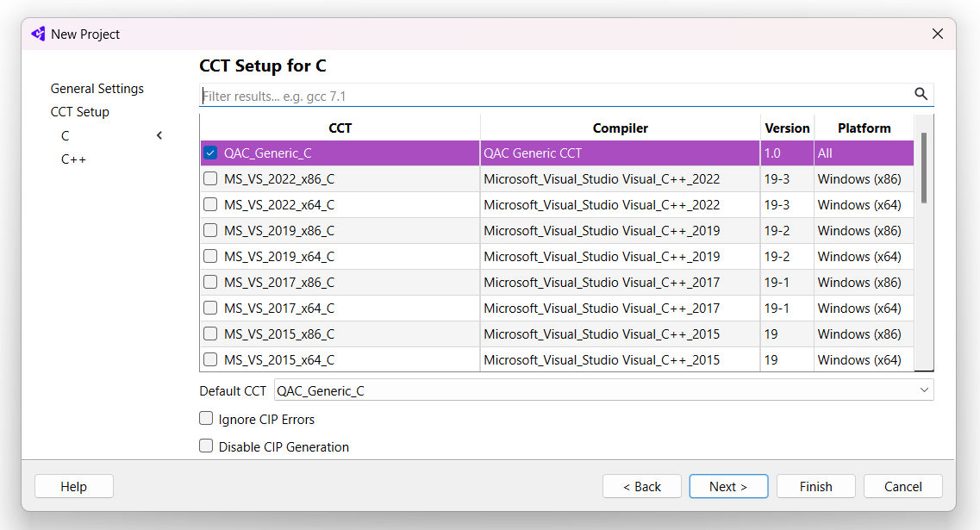The height and width of the screenshot is (530, 980).
Task: Sort by the Compiler column header
Action: [x=620, y=128]
